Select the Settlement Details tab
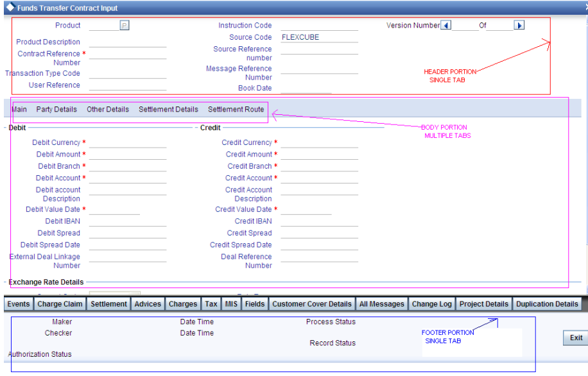 coord(168,109)
